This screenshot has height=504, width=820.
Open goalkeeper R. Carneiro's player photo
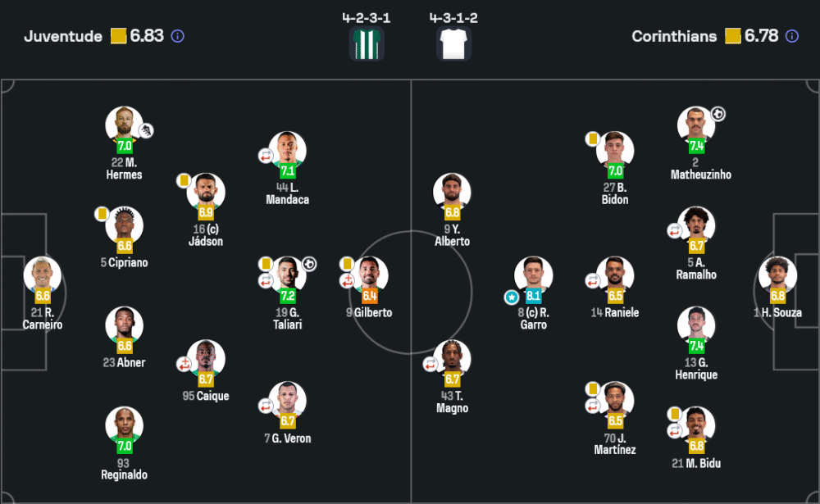(42, 275)
